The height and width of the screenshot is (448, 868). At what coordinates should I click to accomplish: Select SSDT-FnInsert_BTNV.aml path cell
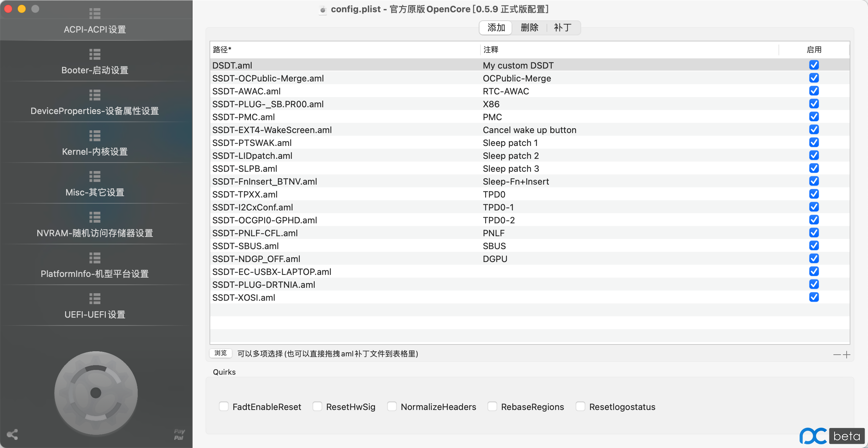265,181
